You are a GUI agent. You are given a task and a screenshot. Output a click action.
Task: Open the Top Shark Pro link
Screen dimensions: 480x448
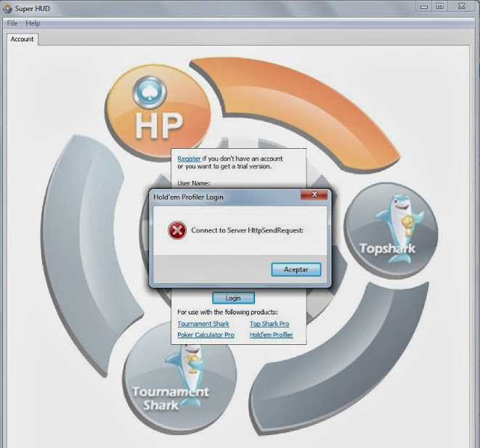269,324
